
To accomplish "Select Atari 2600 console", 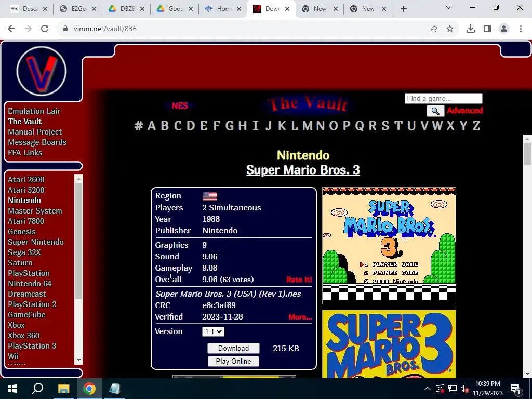I will [26, 180].
